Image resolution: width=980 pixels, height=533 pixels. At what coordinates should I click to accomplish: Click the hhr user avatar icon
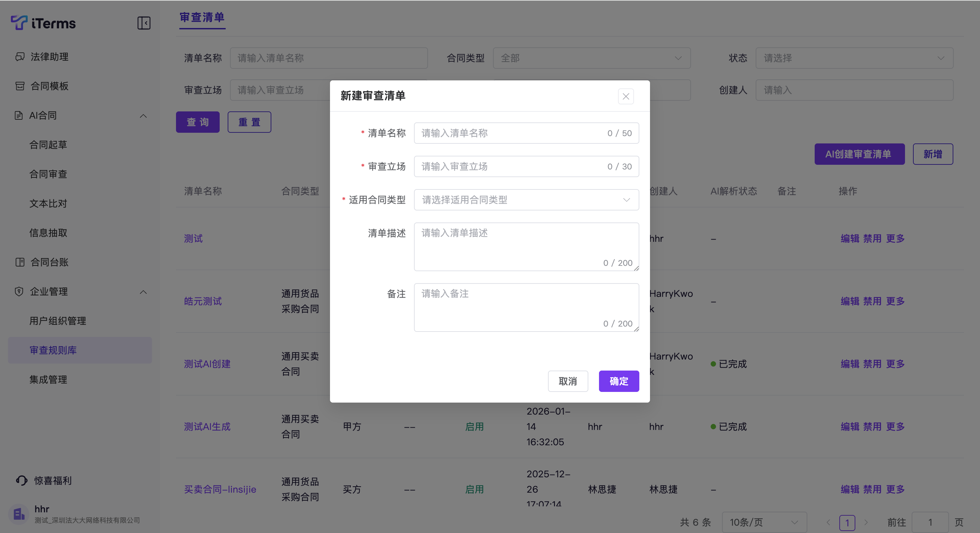tap(19, 514)
